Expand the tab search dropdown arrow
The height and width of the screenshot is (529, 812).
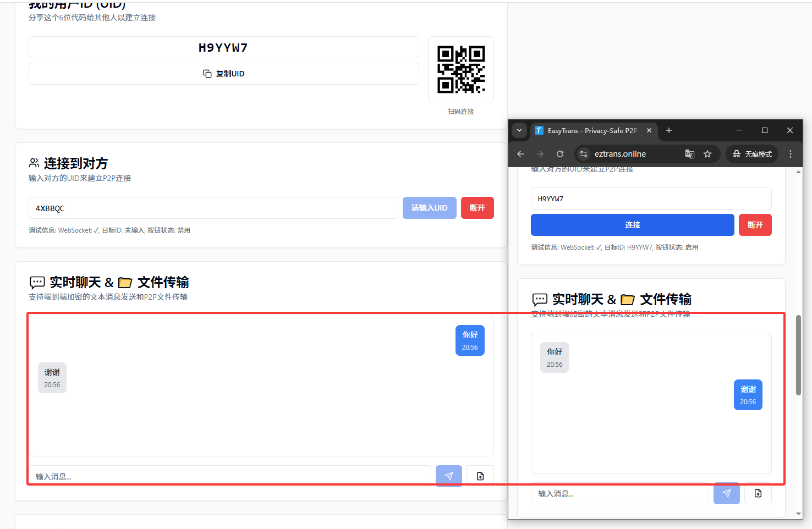[x=519, y=130]
